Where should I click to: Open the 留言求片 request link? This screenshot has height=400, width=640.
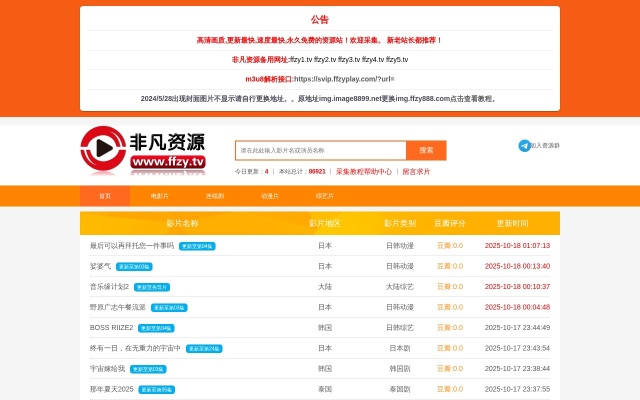416,172
